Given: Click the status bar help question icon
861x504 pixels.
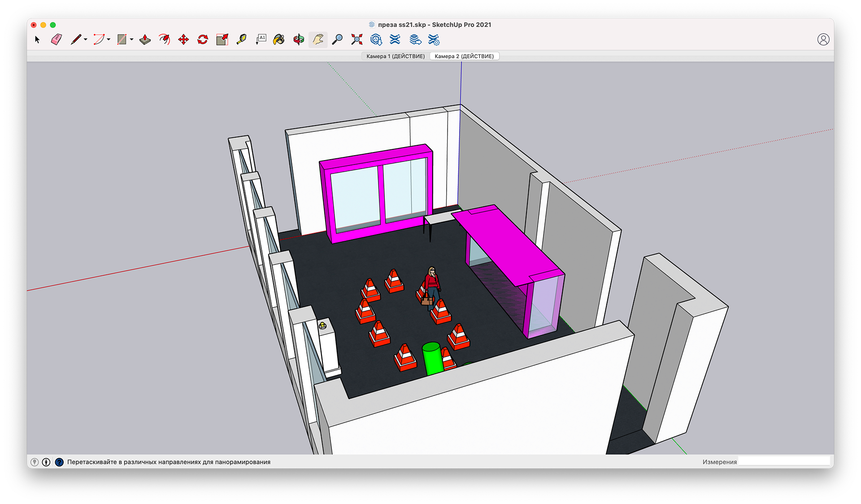Looking at the screenshot, I should (x=59, y=462).
